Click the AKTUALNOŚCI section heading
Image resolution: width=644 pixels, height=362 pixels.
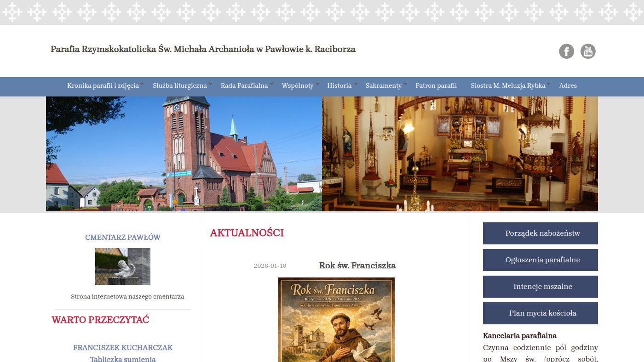coord(247,233)
